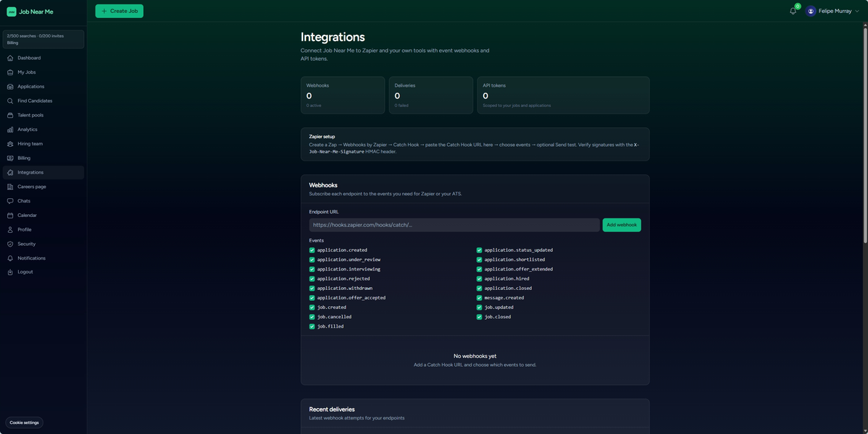Toggle application.hired checkbox

(479, 278)
